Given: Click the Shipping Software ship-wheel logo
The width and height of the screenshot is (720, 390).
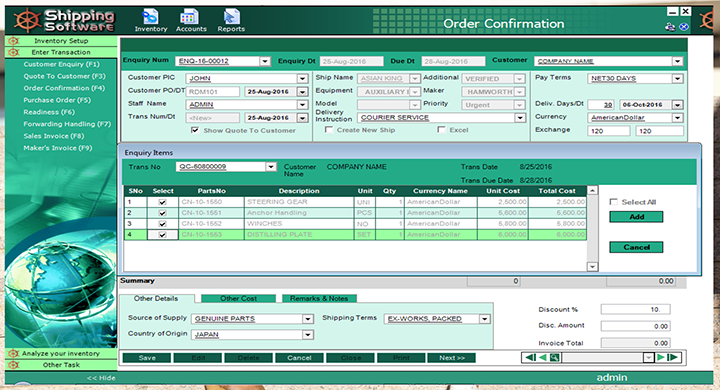Looking at the screenshot, I should point(28,21).
